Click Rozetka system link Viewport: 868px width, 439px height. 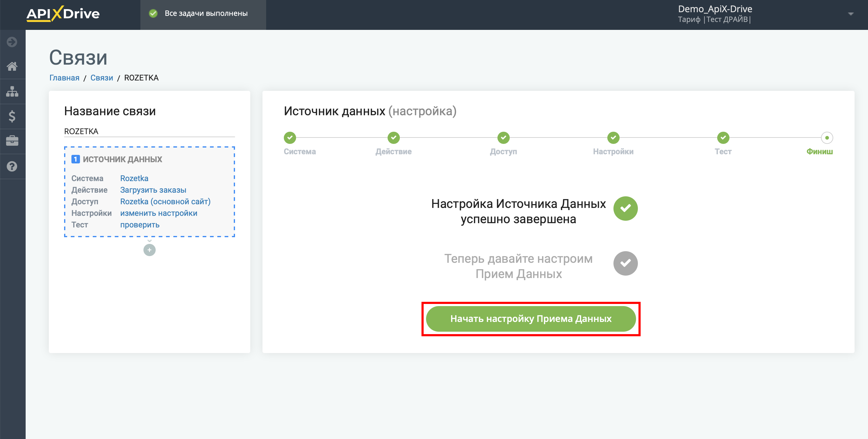coord(134,178)
